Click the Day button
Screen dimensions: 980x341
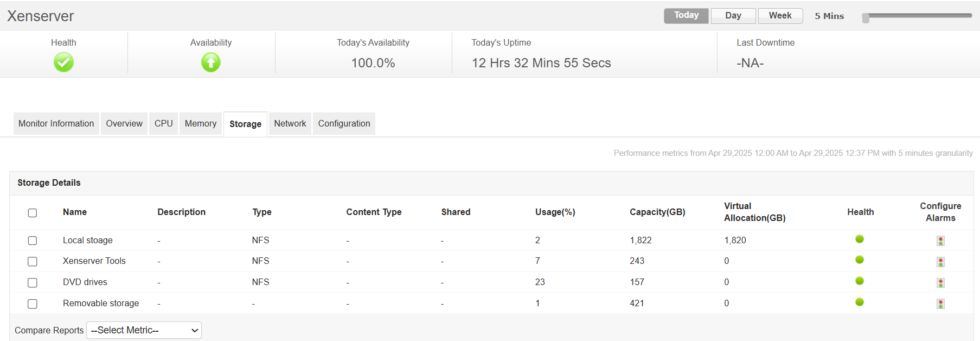(733, 15)
